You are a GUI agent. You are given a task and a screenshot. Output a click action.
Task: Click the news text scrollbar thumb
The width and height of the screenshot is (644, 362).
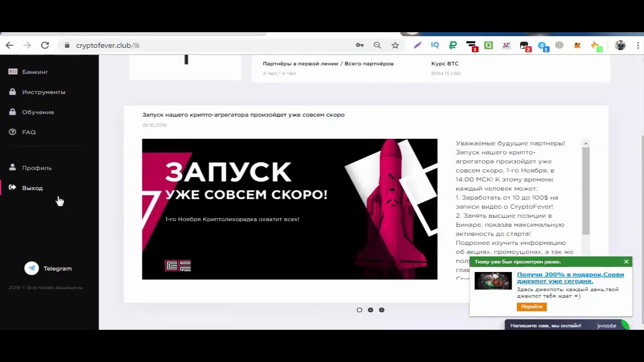click(586, 191)
